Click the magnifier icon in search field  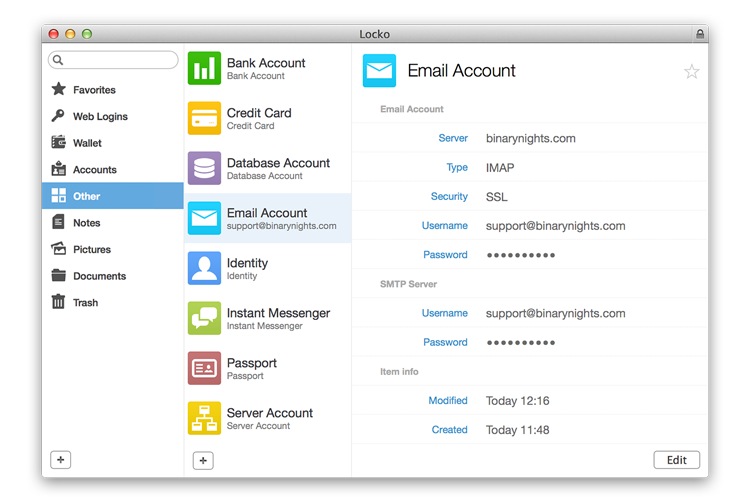pyautogui.click(x=58, y=60)
